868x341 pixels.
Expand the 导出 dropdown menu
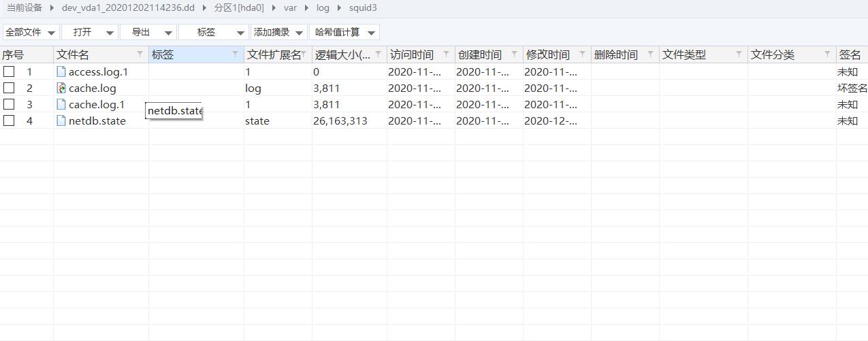[148, 32]
